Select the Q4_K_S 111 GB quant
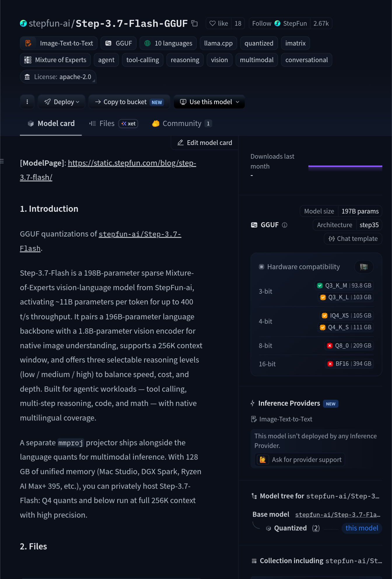 click(x=346, y=327)
